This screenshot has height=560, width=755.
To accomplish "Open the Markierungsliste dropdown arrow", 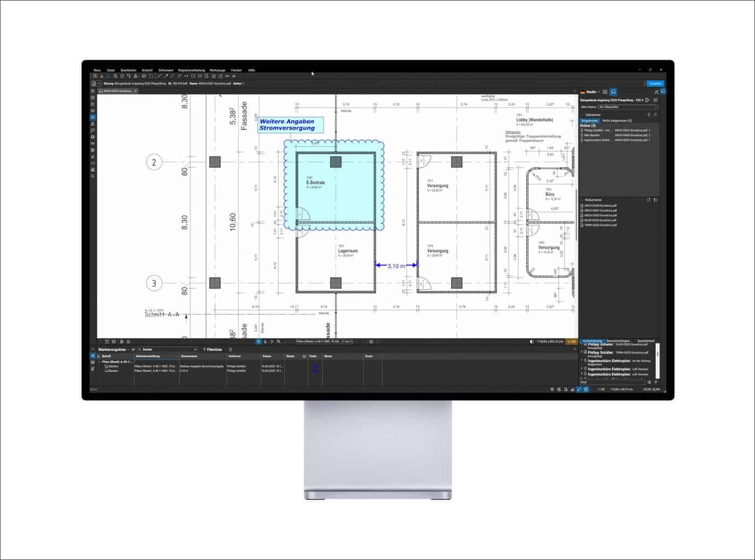I will coord(128,349).
